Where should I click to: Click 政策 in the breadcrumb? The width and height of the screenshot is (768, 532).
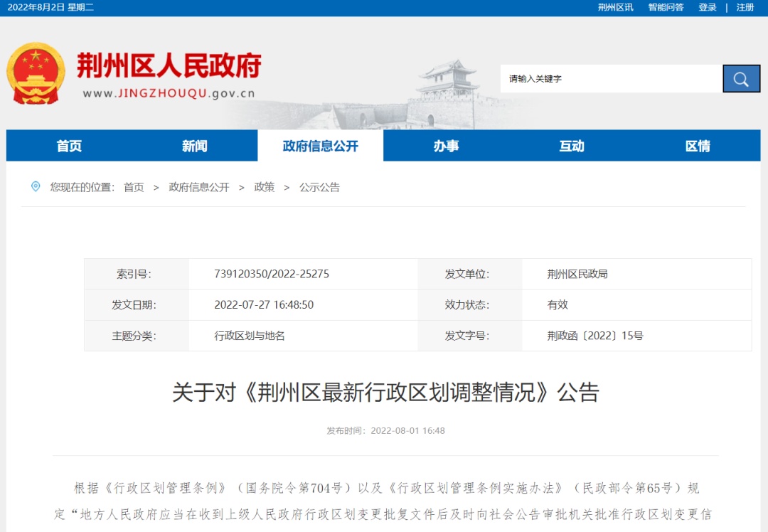pos(264,187)
